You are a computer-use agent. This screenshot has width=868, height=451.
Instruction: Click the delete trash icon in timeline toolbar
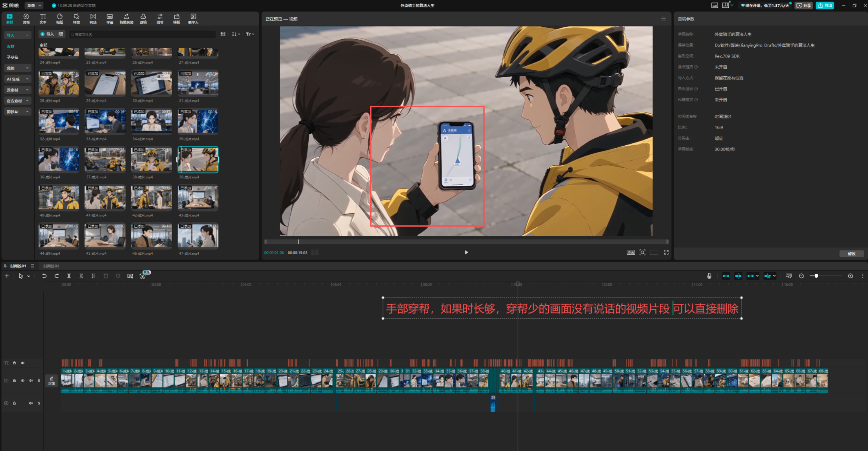pyautogui.click(x=106, y=276)
